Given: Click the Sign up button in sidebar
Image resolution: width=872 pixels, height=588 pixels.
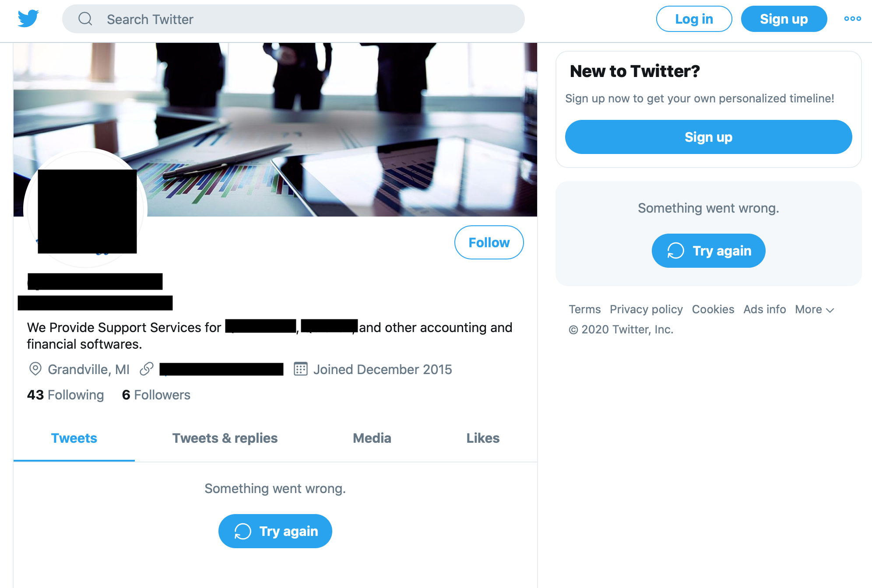Looking at the screenshot, I should [x=708, y=137].
